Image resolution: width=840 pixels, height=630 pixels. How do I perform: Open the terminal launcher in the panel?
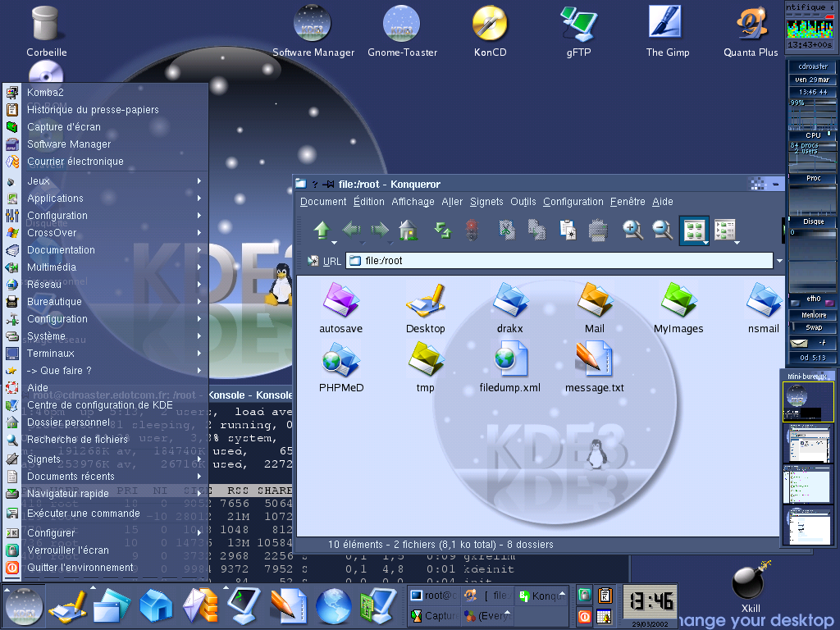244,606
